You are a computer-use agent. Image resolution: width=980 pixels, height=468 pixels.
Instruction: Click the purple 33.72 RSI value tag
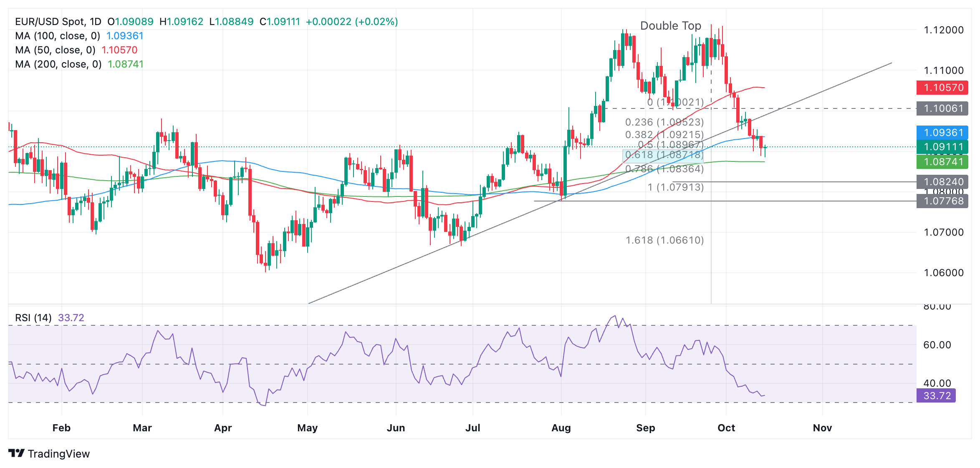[x=936, y=395]
